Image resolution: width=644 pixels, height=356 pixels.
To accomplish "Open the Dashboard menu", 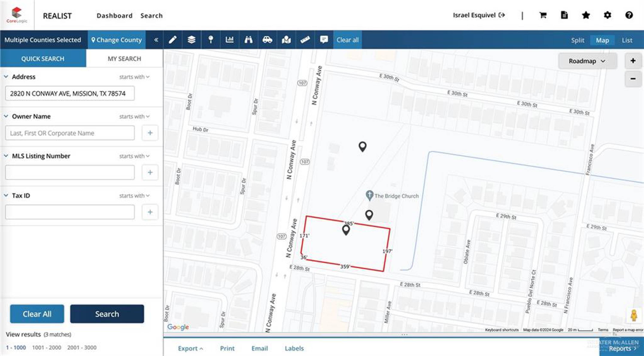I will (114, 16).
